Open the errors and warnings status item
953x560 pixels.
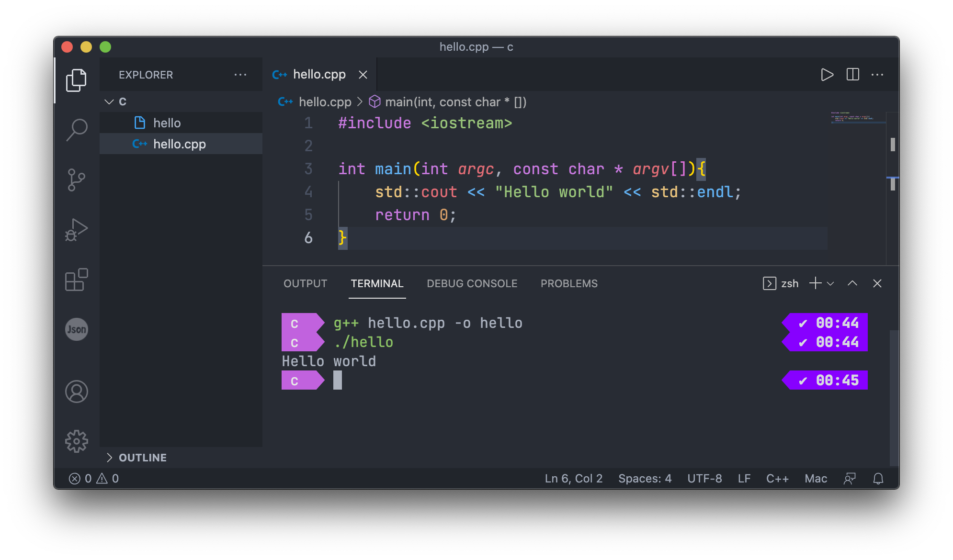94,479
